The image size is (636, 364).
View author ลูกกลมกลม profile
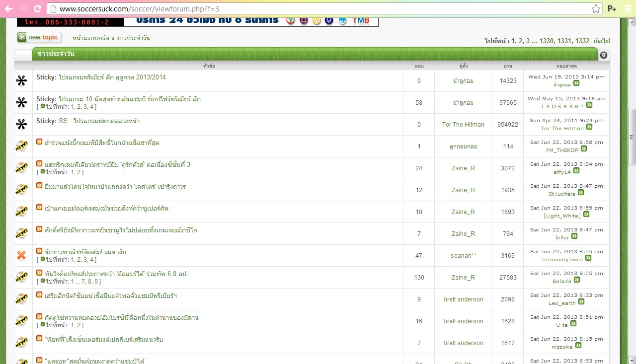[463, 146]
